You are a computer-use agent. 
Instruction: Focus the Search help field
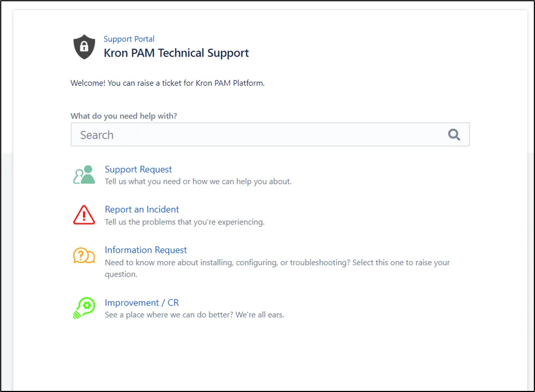[270, 135]
